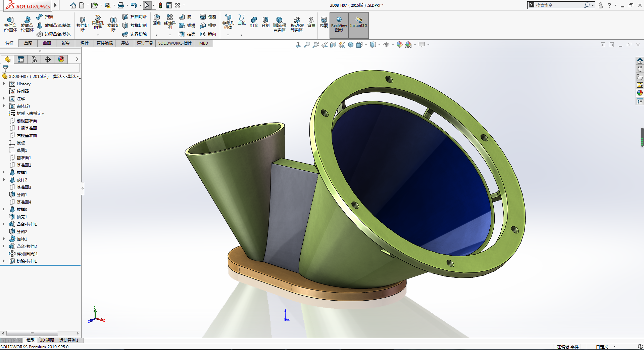Open the PropertyManager panel tab
The width and height of the screenshot is (644, 350).
21,59
